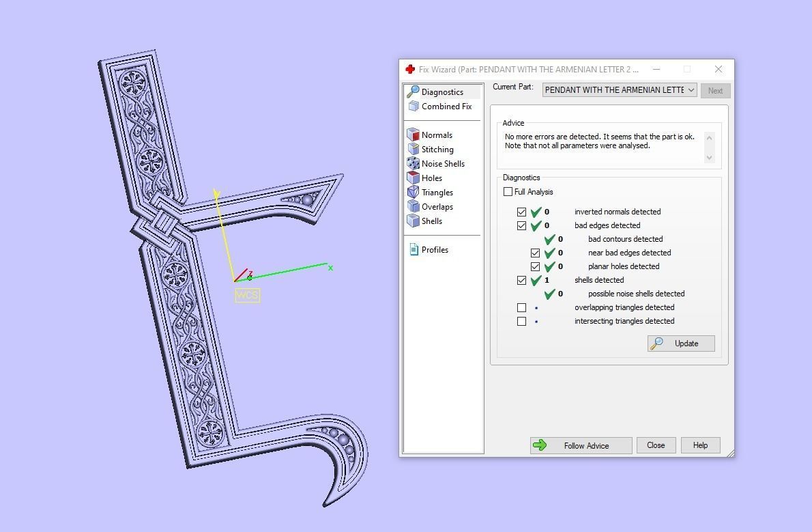
Task: Go to the Triangles page
Action: [x=437, y=193]
